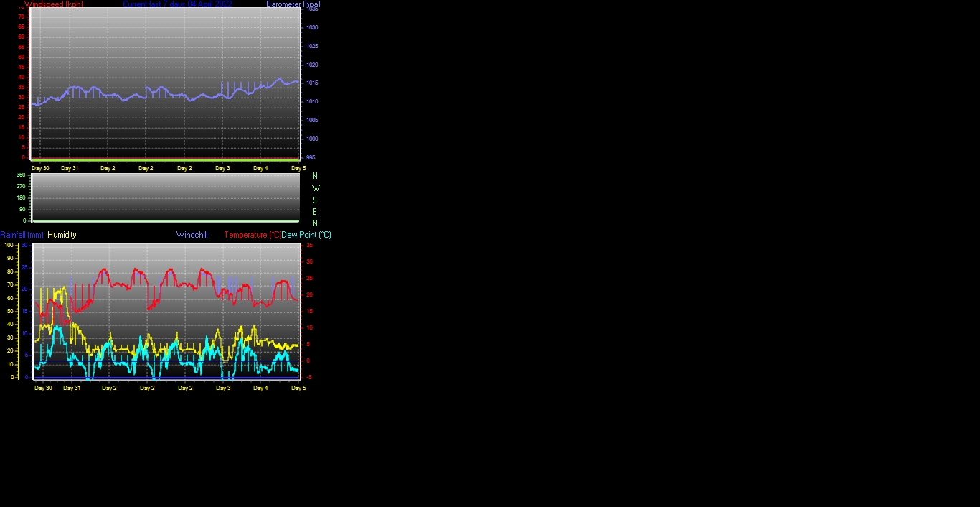Click the 1000 tick on barometer axis
The height and width of the screenshot is (507, 980).
[312, 139]
